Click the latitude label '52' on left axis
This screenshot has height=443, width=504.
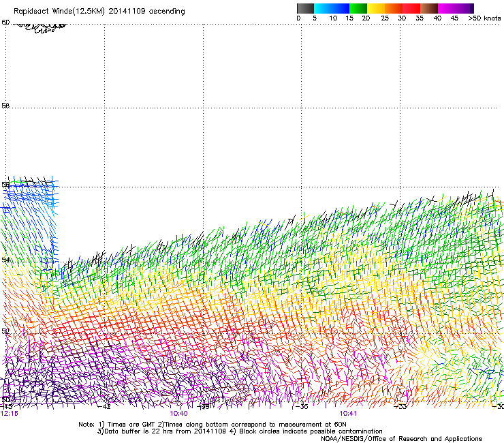click(5, 331)
